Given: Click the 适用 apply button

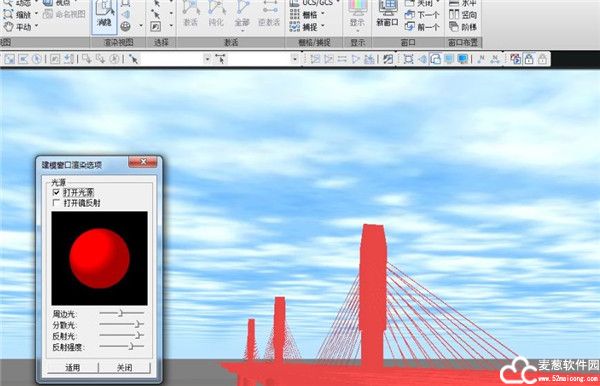Looking at the screenshot, I should pos(72,368).
